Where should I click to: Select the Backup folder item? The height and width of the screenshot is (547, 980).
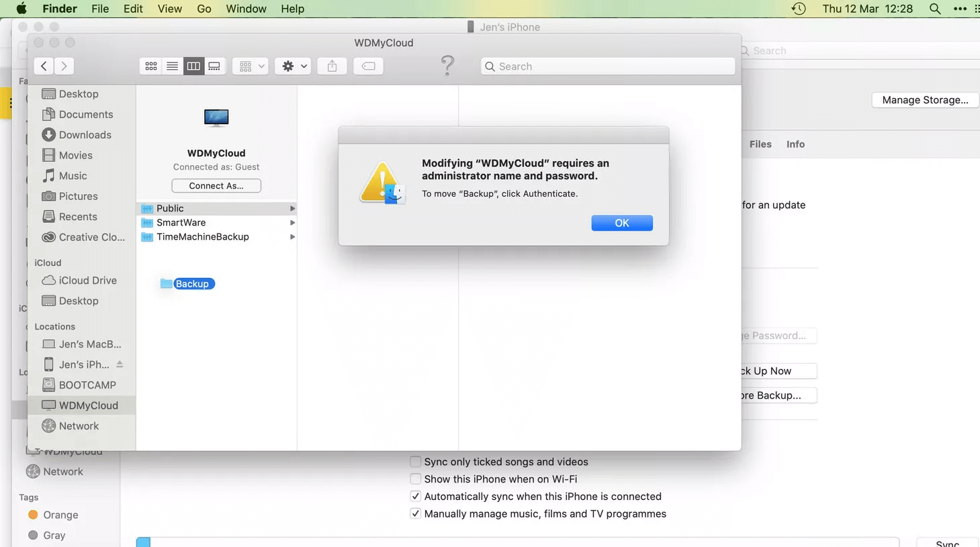click(187, 284)
